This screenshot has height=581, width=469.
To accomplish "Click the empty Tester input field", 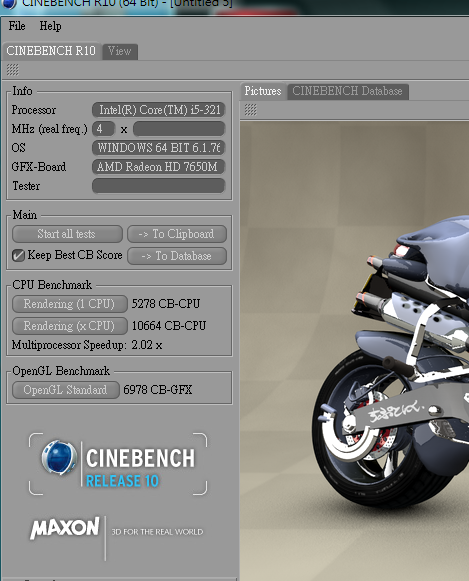I will (159, 186).
